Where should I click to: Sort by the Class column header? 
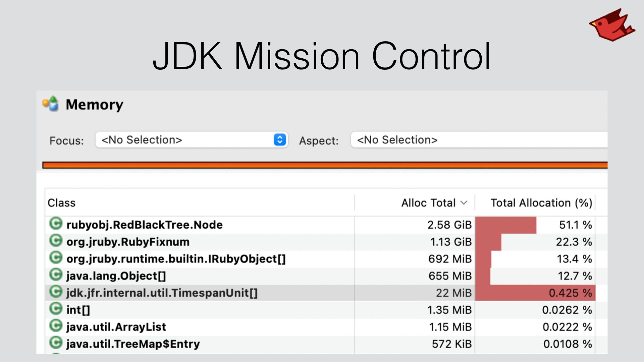pyautogui.click(x=62, y=203)
